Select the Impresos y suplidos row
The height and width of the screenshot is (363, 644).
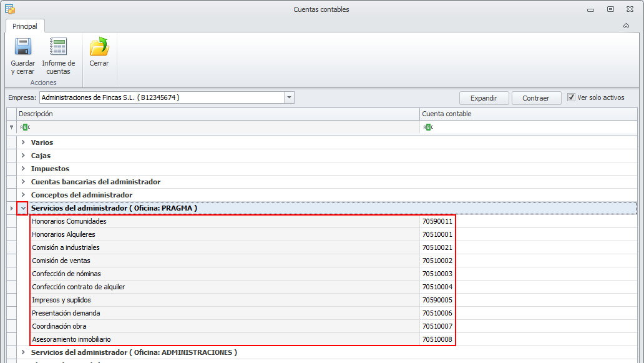click(225, 300)
